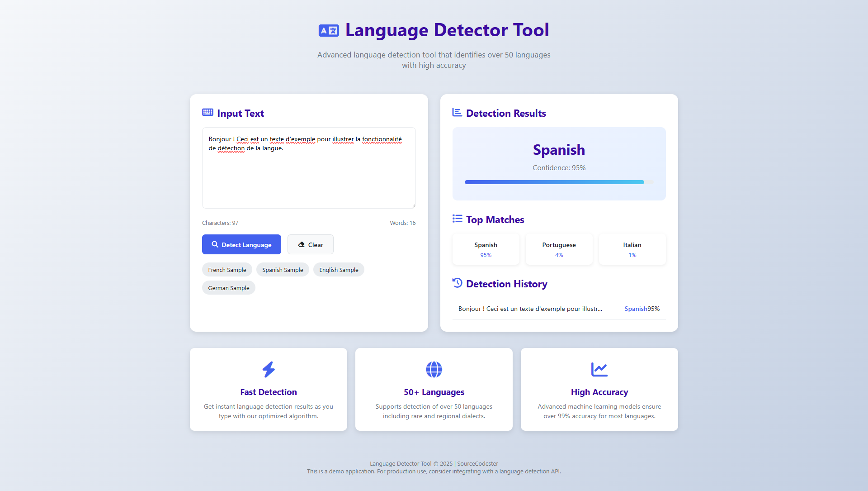Load the German Sample text
The image size is (868, 491).
point(228,288)
